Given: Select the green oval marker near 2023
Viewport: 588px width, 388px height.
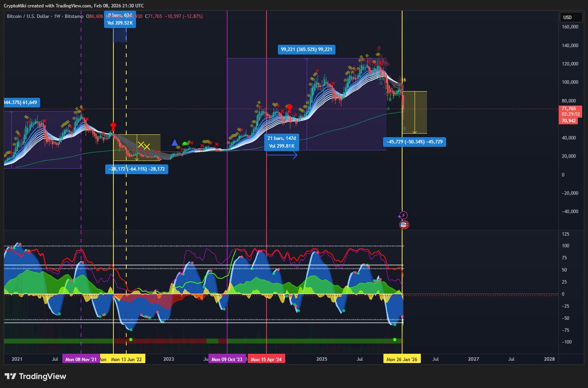Looking at the screenshot, I should (x=185, y=143).
